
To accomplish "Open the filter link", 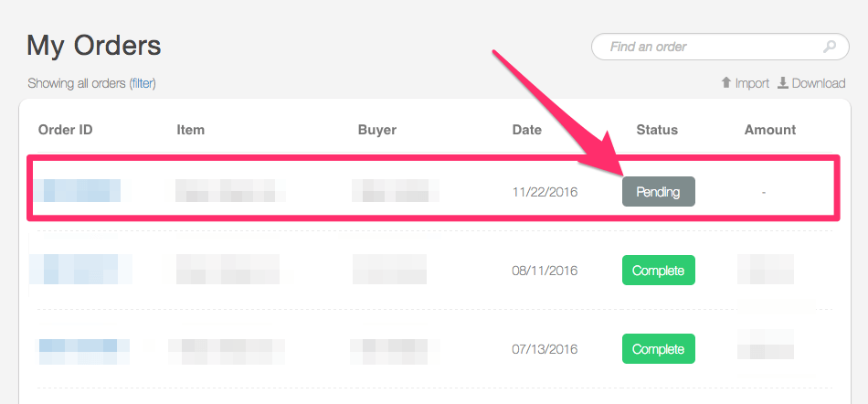I will (143, 83).
